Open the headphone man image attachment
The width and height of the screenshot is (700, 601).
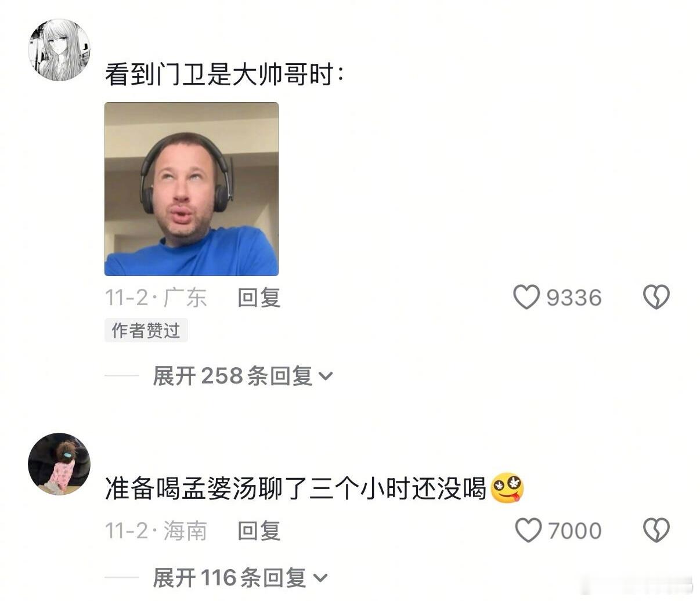(x=192, y=189)
